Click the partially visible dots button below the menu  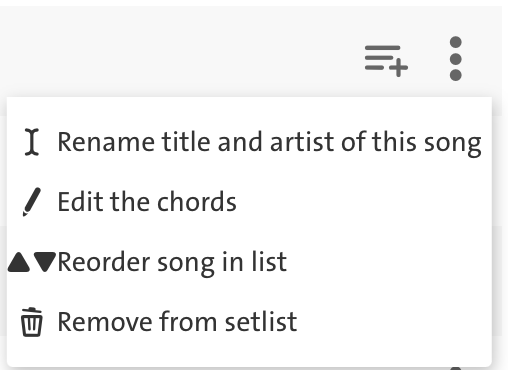(456, 368)
